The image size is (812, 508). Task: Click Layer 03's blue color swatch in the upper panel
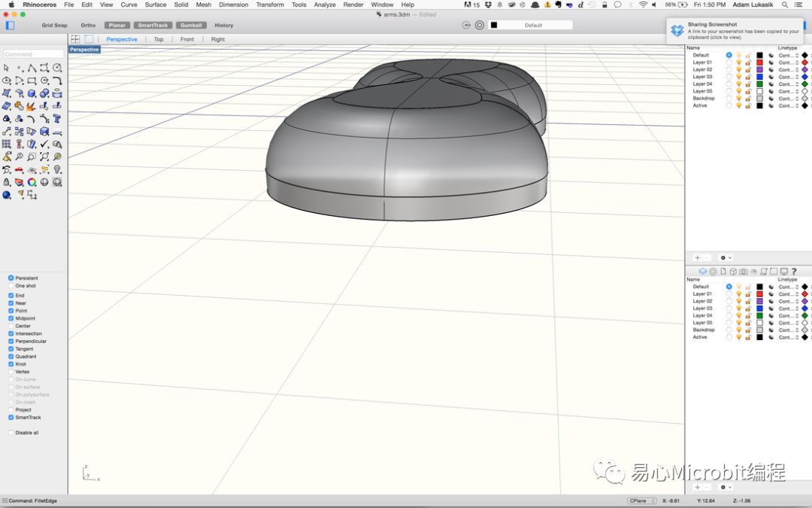click(x=760, y=77)
